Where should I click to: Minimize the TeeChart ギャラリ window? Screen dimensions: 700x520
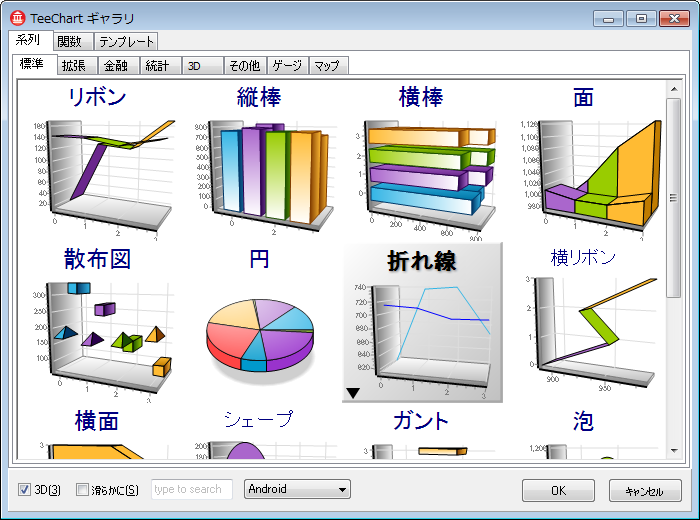click(608, 19)
